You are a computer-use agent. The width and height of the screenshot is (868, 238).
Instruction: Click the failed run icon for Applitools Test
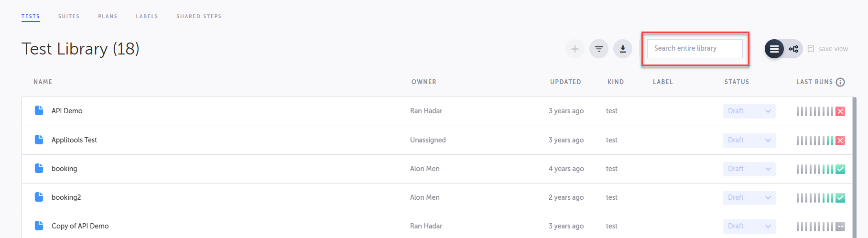(840, 141)
